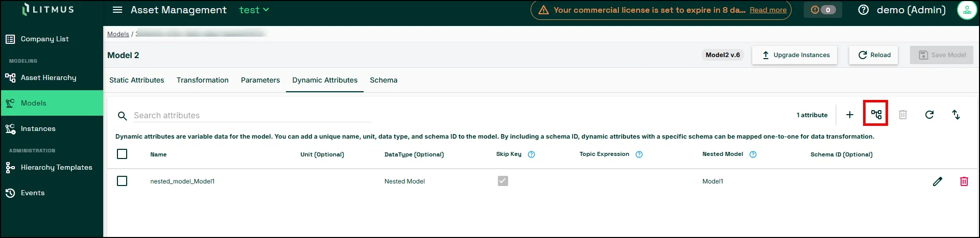Click the Save Model button
Screen dimensions: 980x238
(x=942, y=55)
